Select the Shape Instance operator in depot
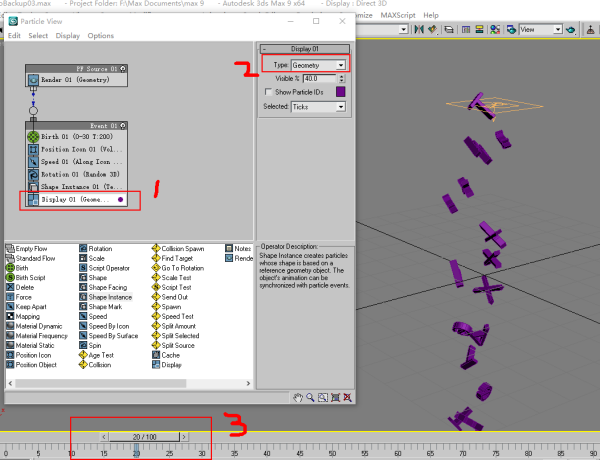Screen dimensions: 600x460 [x=106, y=297]
